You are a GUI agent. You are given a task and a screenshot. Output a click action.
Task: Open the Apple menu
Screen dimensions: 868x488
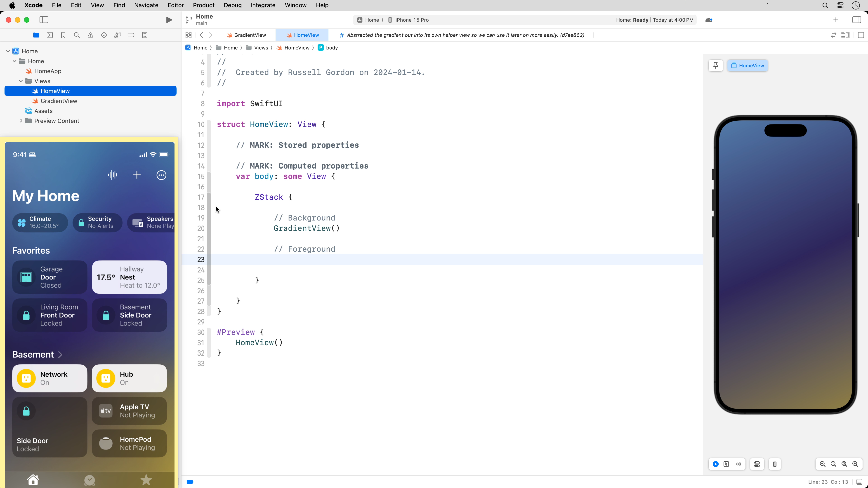coord(12,5)
